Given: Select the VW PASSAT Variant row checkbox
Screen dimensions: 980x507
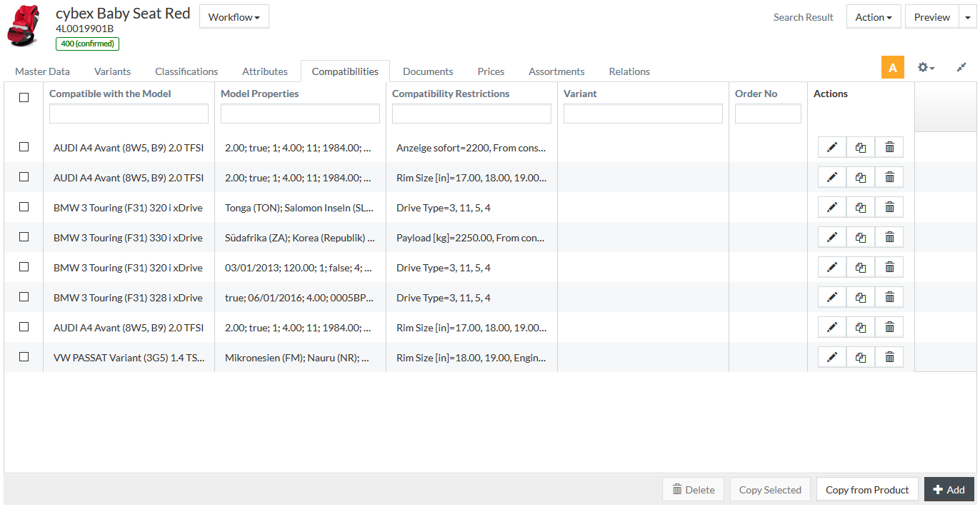Looking at the screenshot, I should 24,357.
